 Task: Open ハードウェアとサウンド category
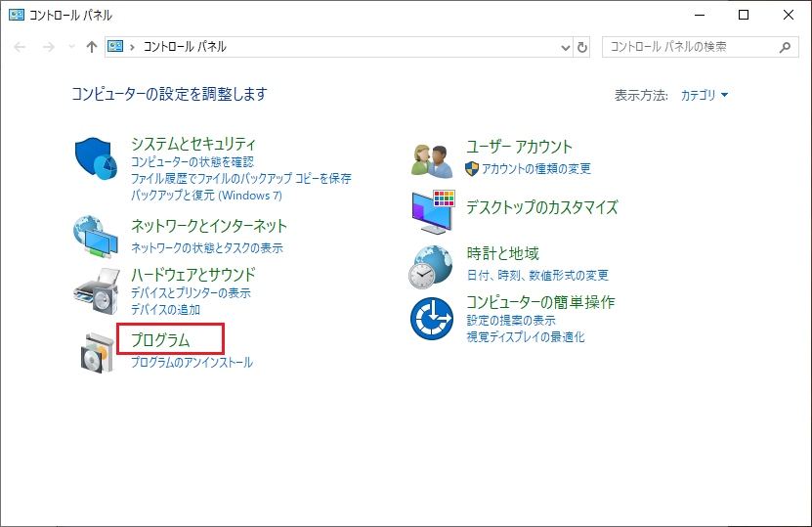click(x=193, y=274)
